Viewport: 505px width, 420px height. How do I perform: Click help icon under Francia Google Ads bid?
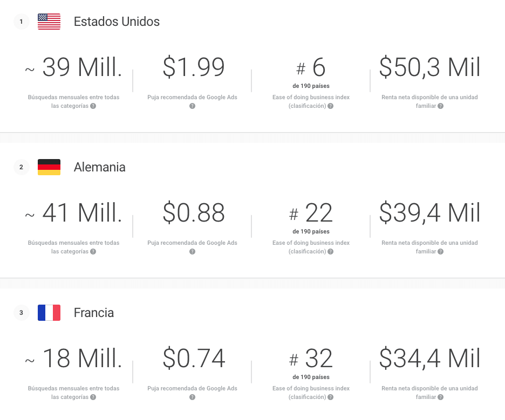pyautogui.click(x=192, y=397)
